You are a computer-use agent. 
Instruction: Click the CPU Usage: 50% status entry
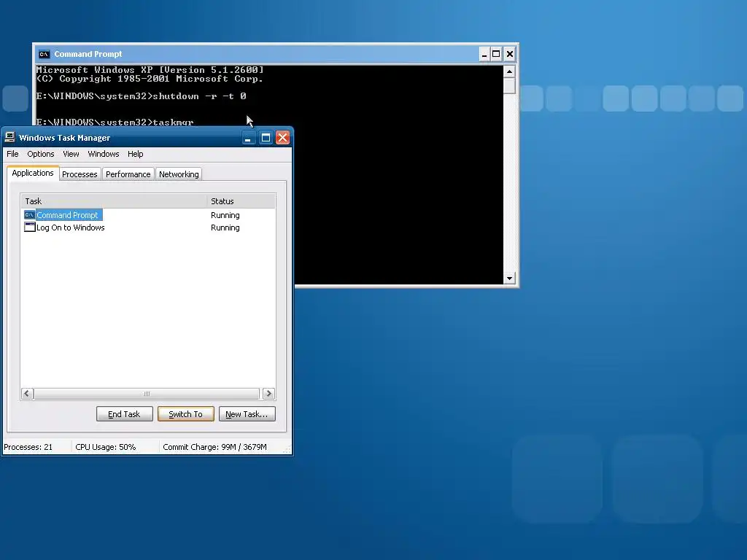point(106,447)
